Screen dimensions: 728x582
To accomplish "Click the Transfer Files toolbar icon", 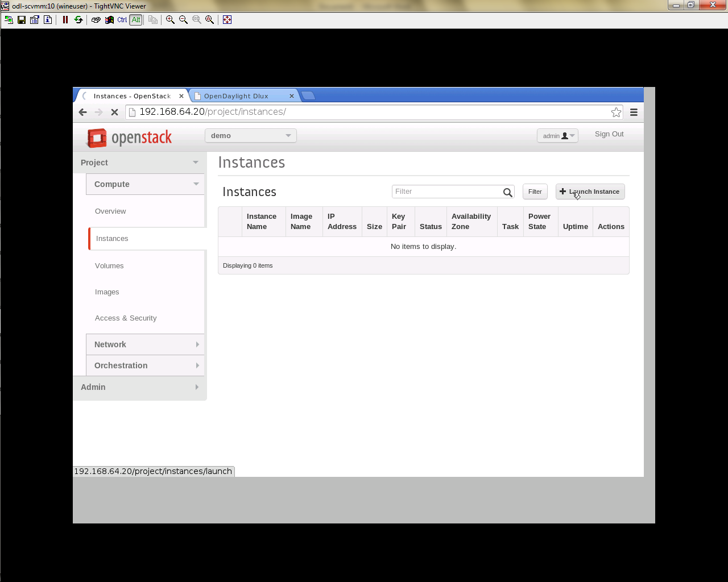I will 153,19.
